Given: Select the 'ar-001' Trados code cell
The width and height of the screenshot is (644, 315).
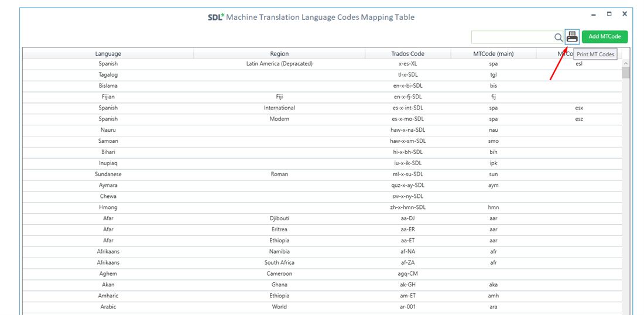Looking at the screenshot, I should point(408,307).
